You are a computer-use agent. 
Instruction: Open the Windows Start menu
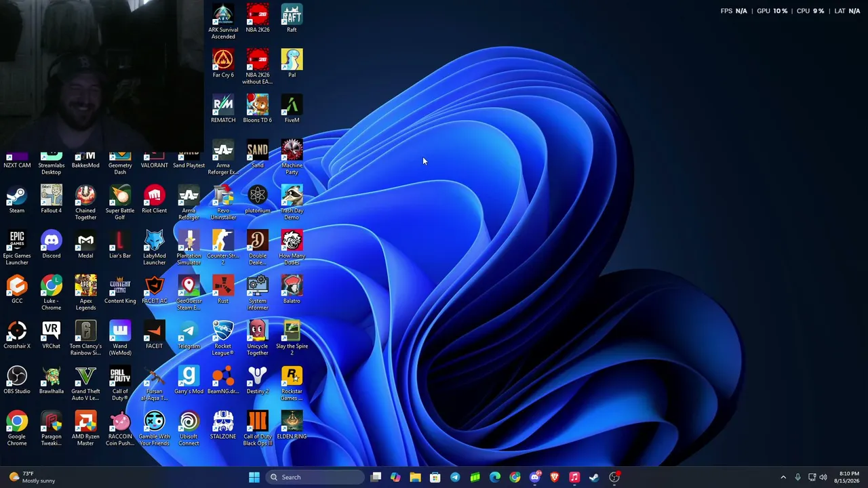(x=254, y=477)
